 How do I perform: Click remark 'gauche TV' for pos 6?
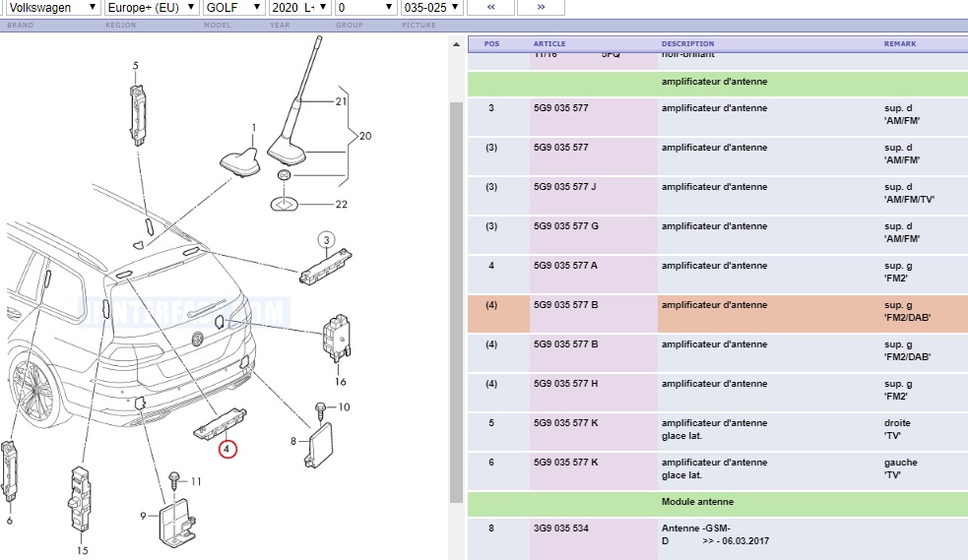(x=900, y=468)
